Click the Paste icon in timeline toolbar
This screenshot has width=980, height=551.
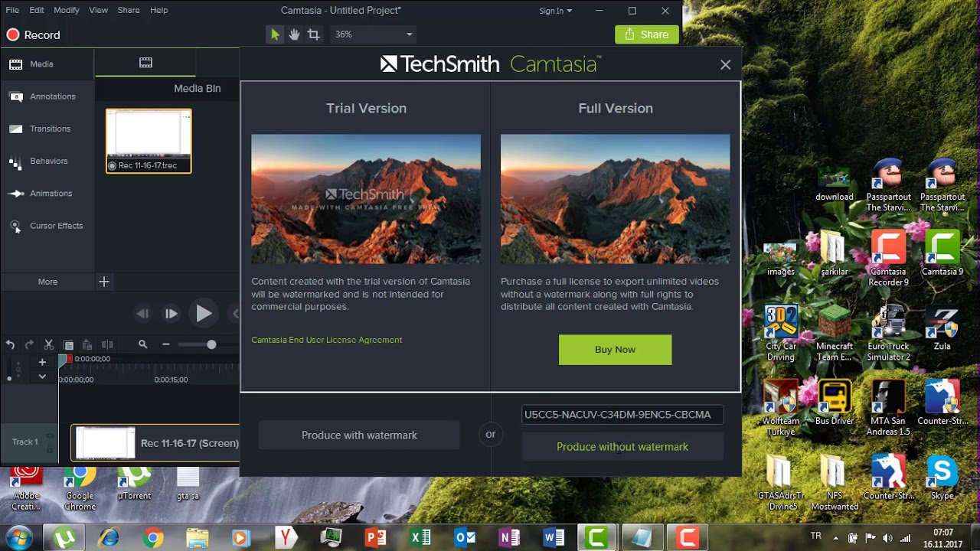(x=87, y=345)
